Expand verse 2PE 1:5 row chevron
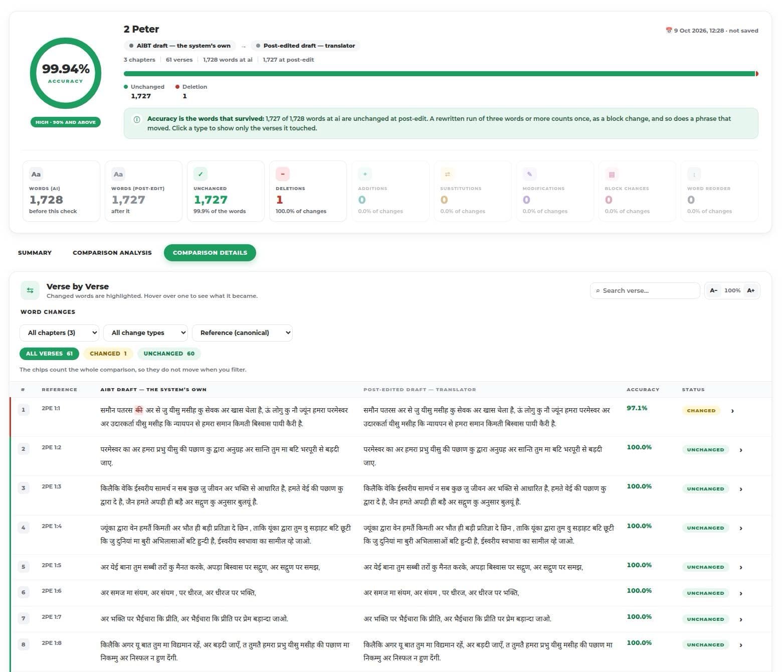This screenshot has width=784, height=672. (741, 567)
